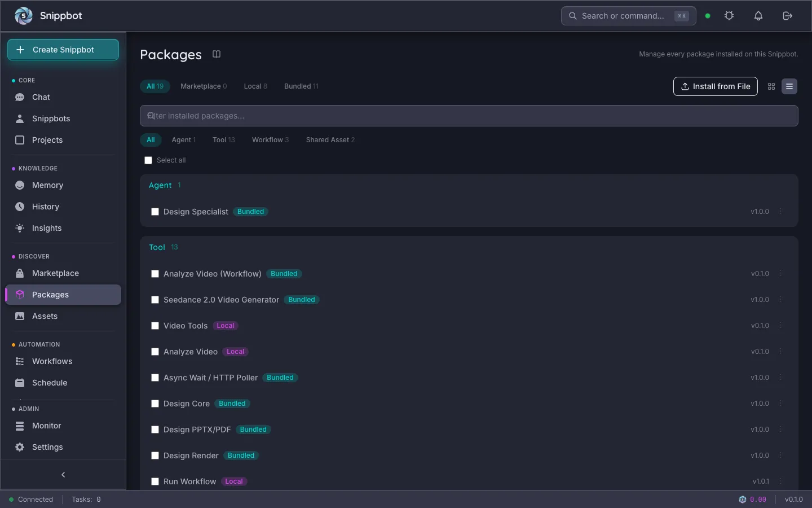The image size is (812, 508).
Task: Check the Async Wait / HTTP Poller package
Action: pos(155,378)
